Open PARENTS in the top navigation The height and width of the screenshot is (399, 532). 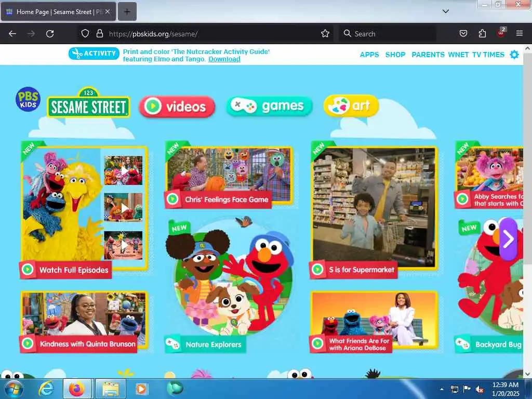[428, 55]
